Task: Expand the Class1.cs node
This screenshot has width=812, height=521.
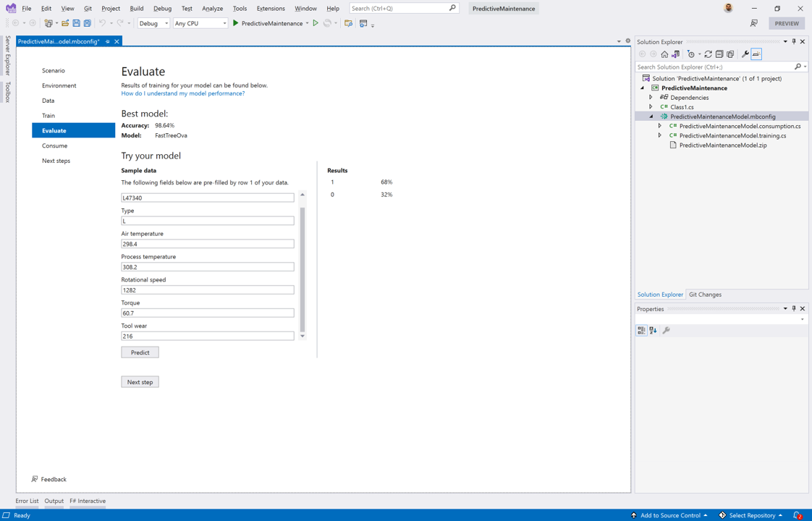Action: pos(651,106)
